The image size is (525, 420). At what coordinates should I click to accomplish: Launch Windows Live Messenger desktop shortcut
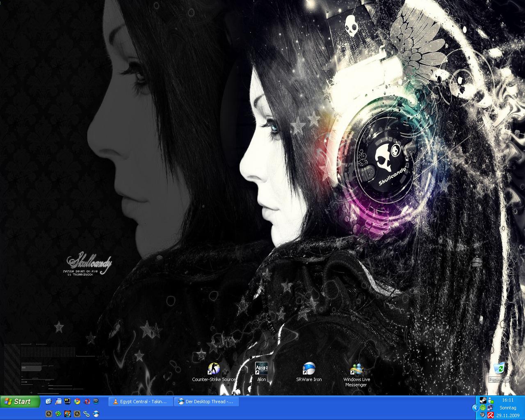coord(356,370)
